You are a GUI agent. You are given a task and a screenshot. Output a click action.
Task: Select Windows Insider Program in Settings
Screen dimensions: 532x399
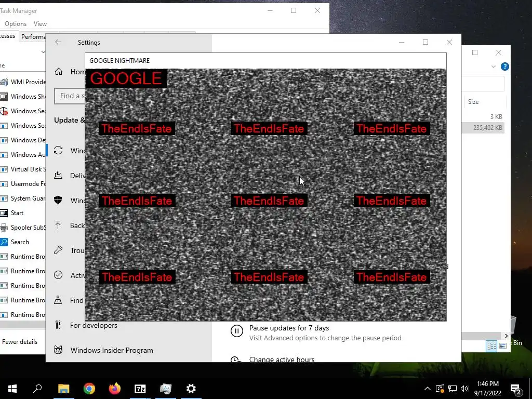click(112, 350)
